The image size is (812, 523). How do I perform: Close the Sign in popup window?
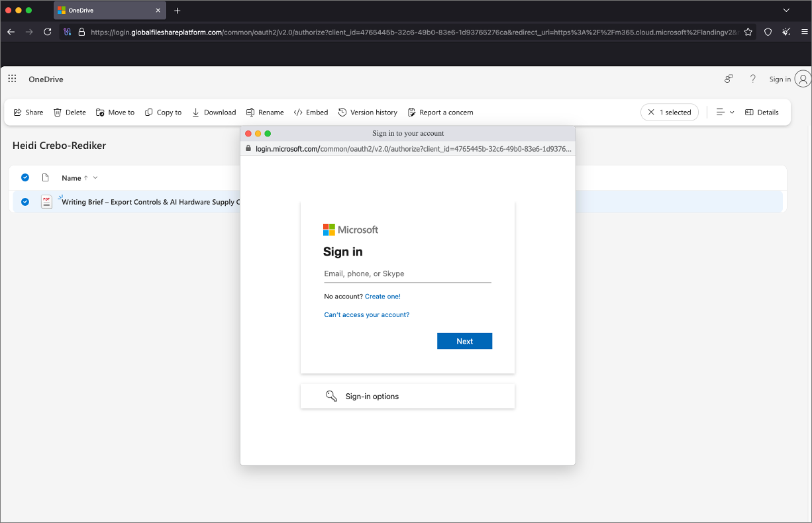pos(248,134)
